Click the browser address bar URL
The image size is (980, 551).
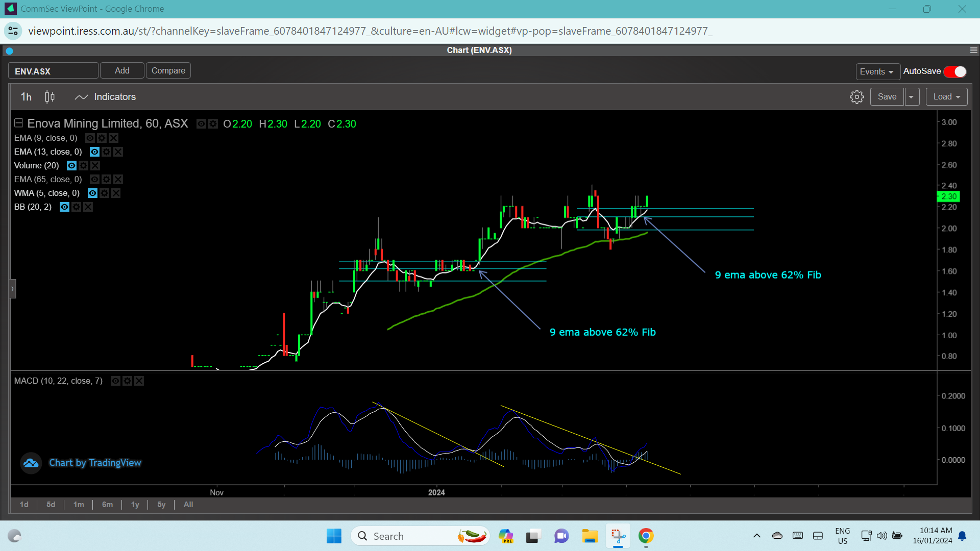(370, 31)
